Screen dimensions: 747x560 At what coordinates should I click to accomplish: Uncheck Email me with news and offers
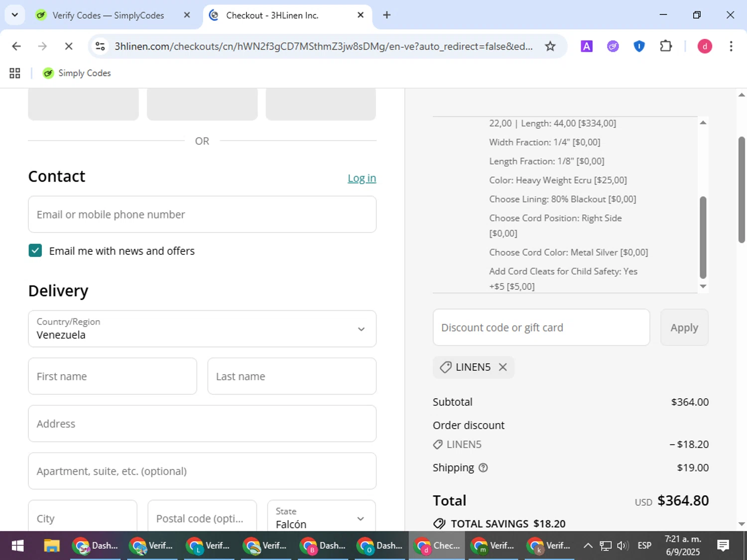[x=35, y=250]
